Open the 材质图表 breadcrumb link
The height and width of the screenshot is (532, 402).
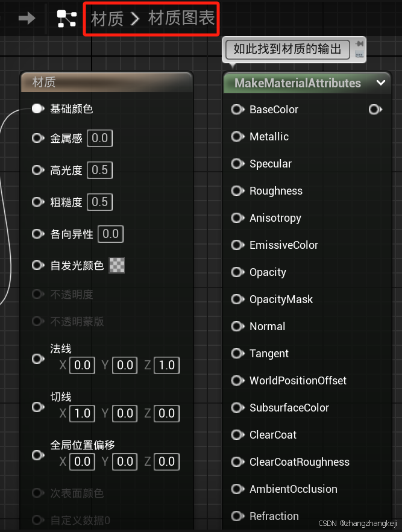[x=181, y=18]
